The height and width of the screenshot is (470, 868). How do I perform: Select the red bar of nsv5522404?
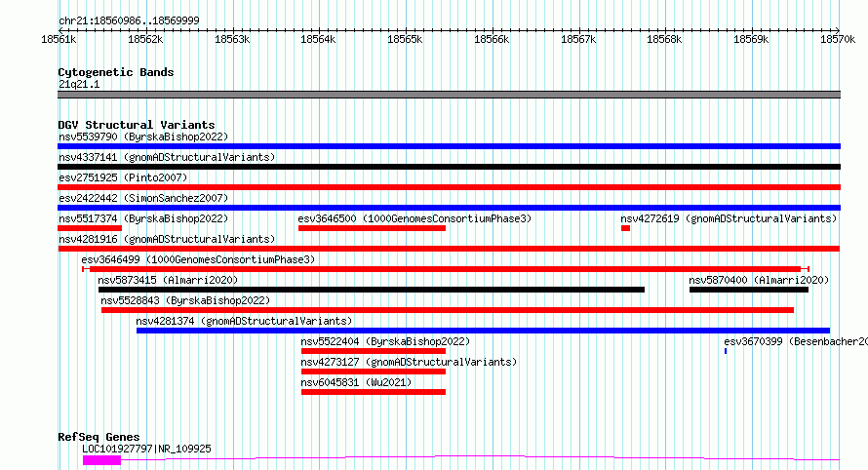click(374, 351)
